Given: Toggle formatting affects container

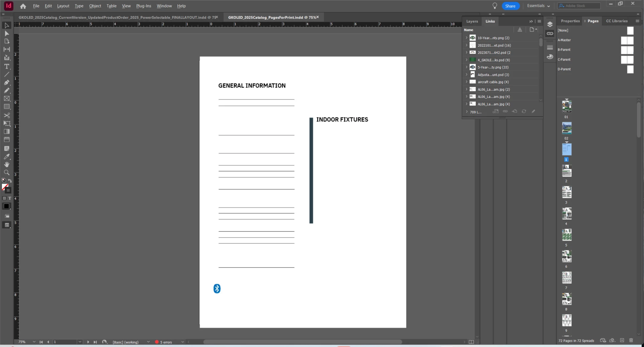Looking at the screenshot, I should 4,198.
